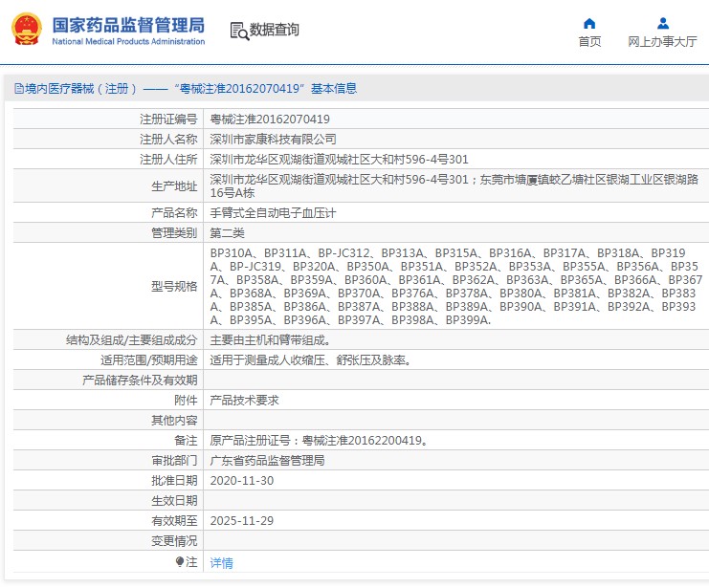Click the 生产地址 production address value
The height and width of the screenshot is (588, 709).
[454, 185]
